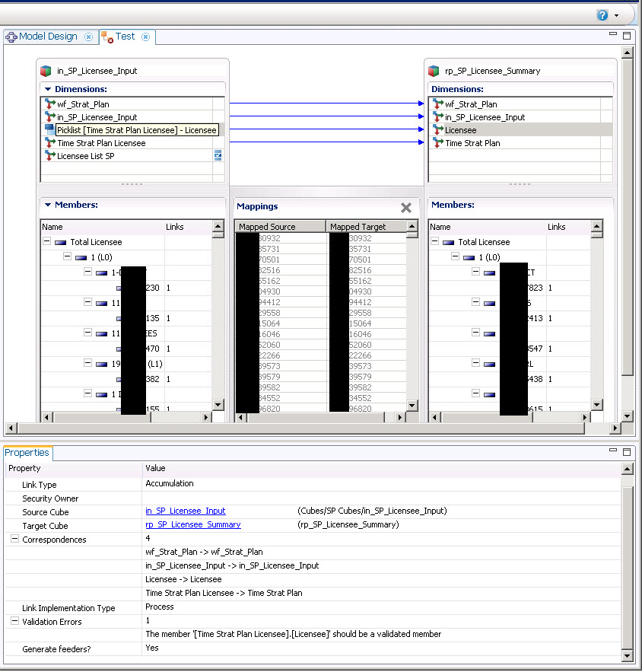Collapse the source cube Dimensions section
Viewport: 642px width, 672px height.
[48, 89]
